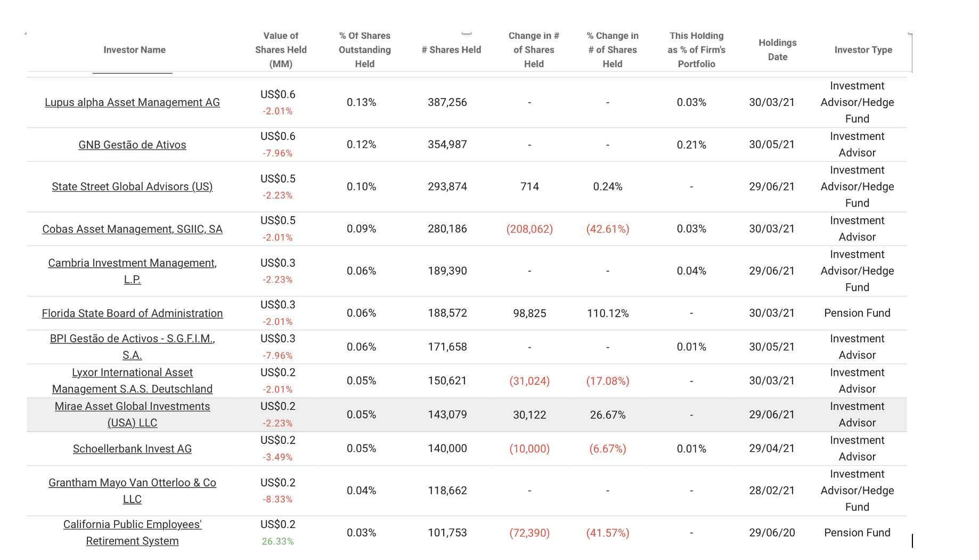
Task: Open BPI Gestão de Activos investor page
Action: tap(132, 339)
